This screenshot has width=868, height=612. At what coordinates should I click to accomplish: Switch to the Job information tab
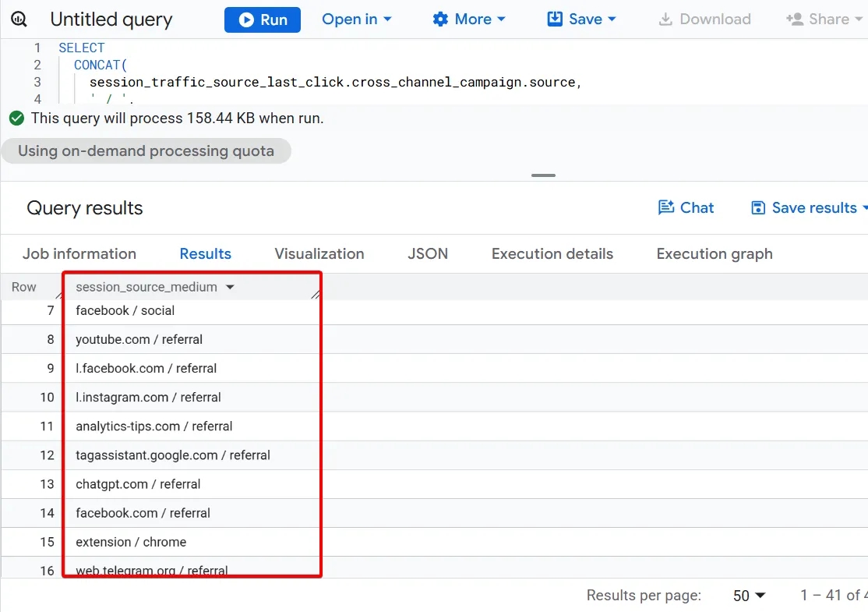coord(79,253)
